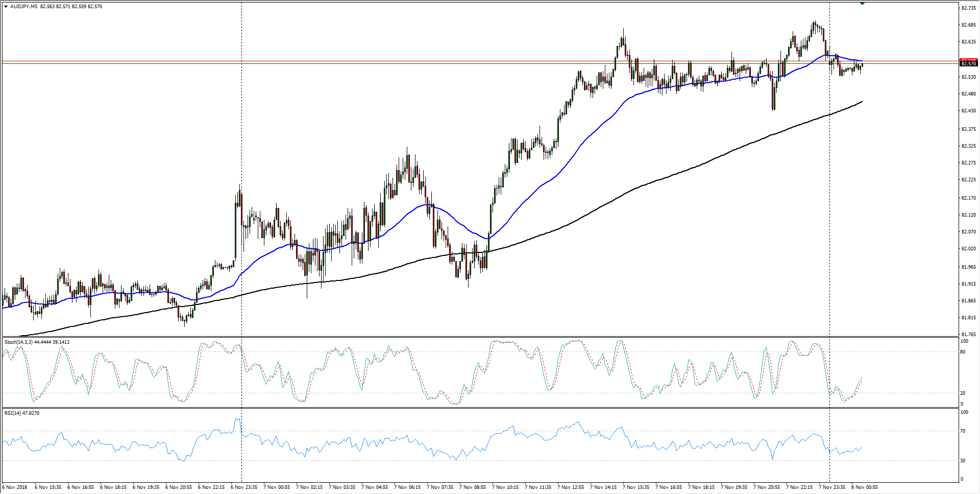Click the RSI 70 level label
The height and width of the screenshot is (494, 980).
coord(963,431)
